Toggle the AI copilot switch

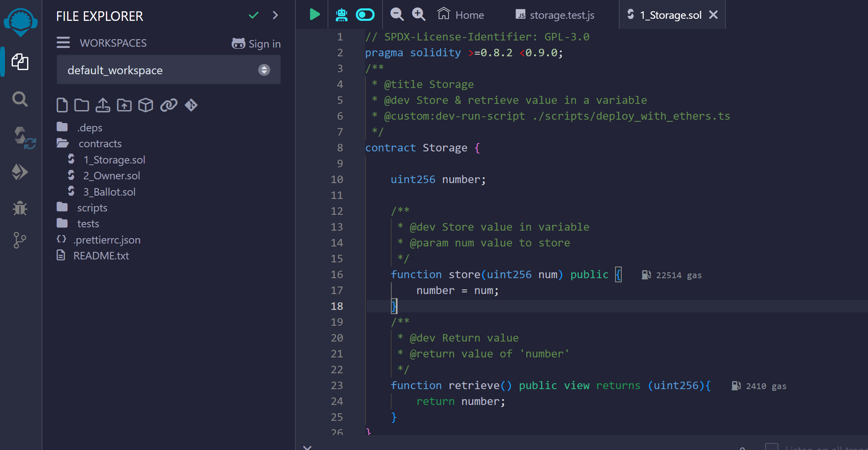tap(365, 15)
